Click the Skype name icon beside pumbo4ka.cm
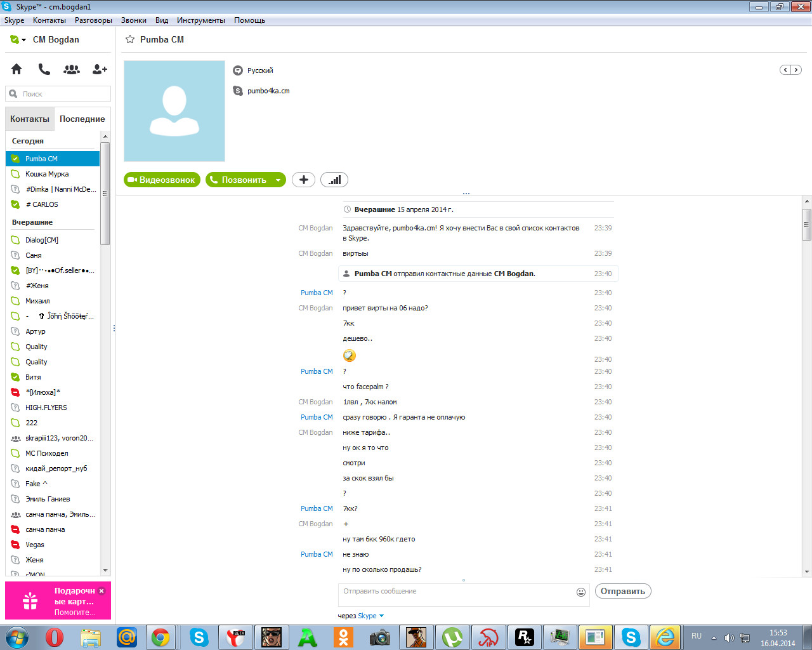The height and width of the screenshot is (650, 812). pyautogui.click(x=238, y=91)
